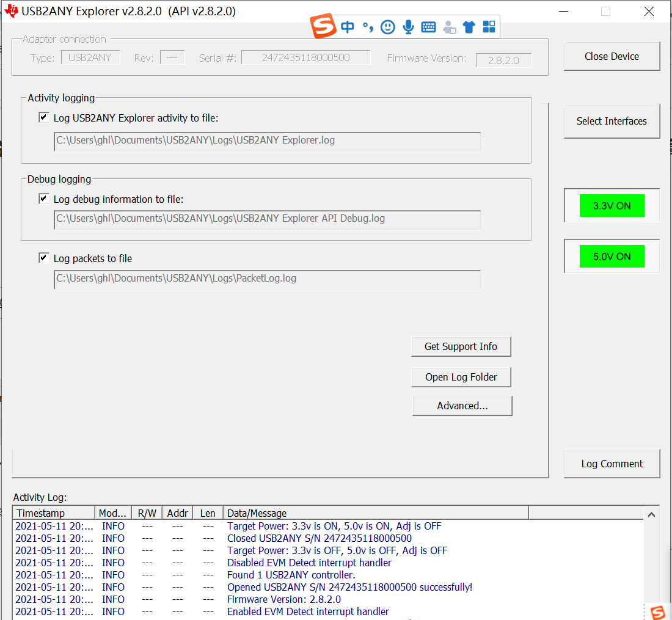Click the activity log scroll up arrow
This screenshot has width=672, height=620.
click(651, 514)
